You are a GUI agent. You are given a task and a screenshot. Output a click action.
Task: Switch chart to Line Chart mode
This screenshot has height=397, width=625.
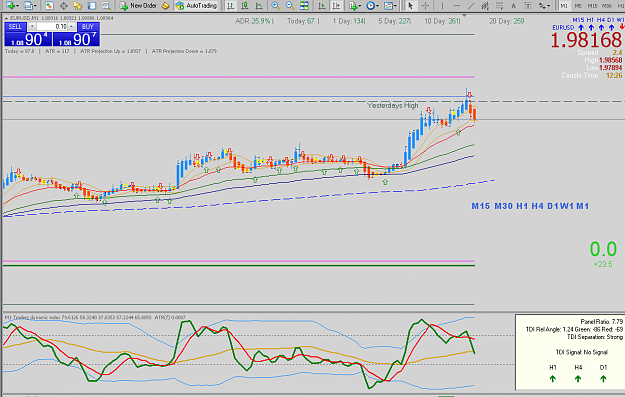point(259,6)
